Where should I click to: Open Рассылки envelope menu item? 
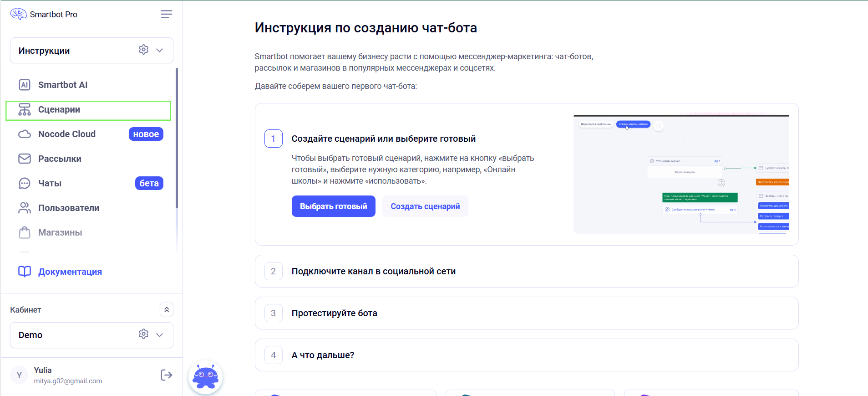coord(60,159)
